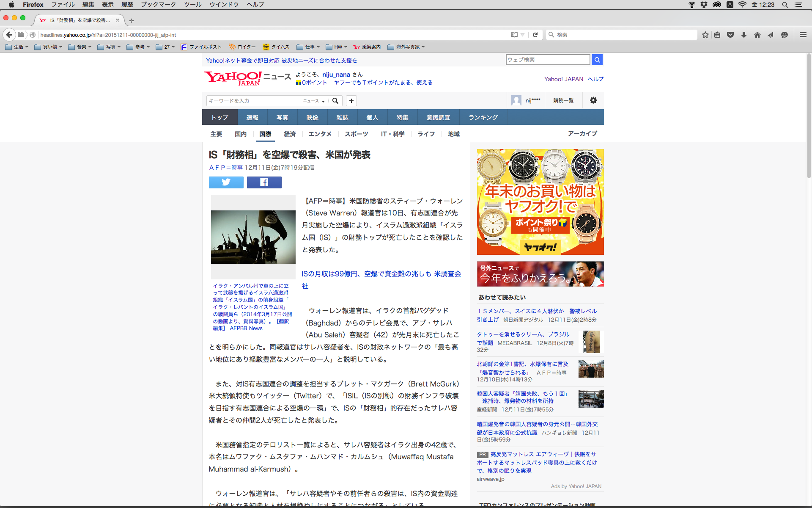
Task: Select the 経済 category tab
Action: pos(290,134)
